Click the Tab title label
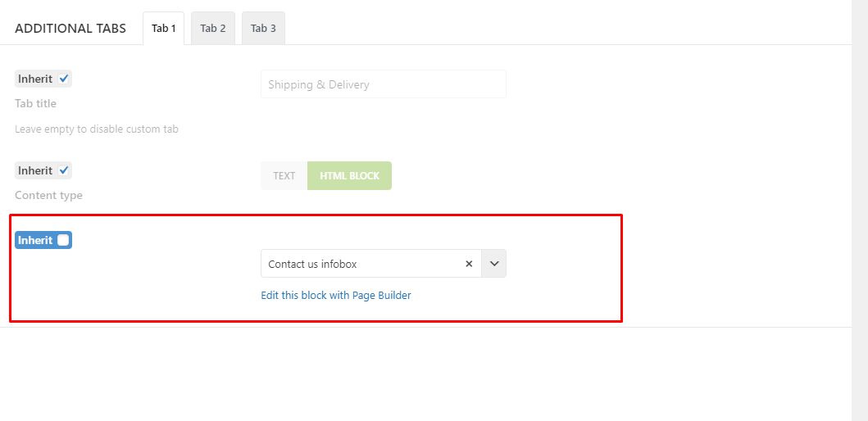Screen dimensions: 868x421 35,103
